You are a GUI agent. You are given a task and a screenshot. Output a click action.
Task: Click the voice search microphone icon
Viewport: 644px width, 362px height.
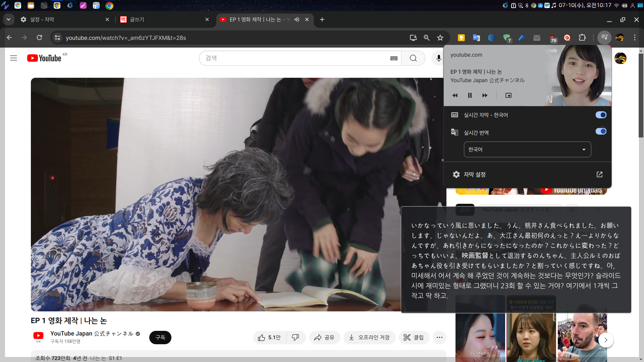coord(438,58)
